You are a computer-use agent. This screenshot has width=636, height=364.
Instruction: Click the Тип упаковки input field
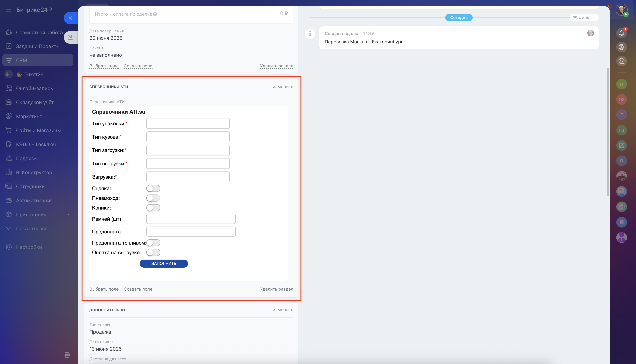coord(188,123)
